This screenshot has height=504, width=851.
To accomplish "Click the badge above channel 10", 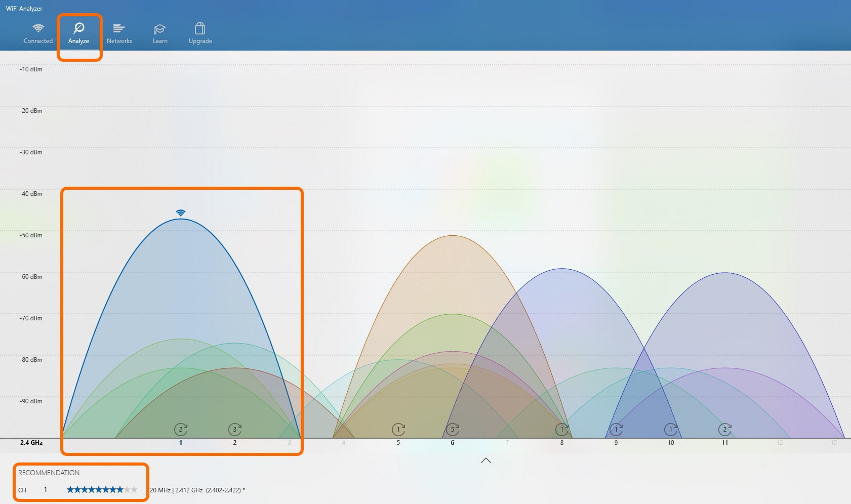I will pos(671,429).
